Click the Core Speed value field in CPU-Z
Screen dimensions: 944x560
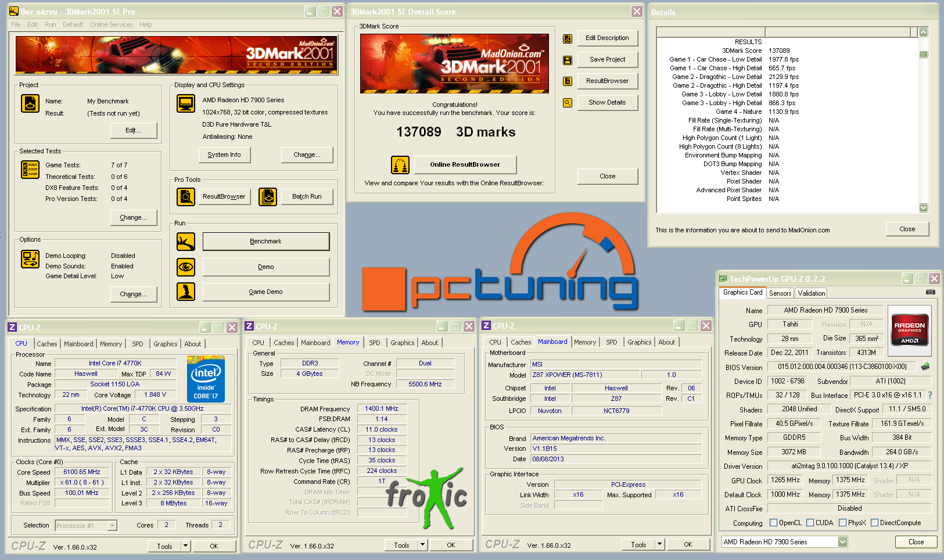point(82,472)
